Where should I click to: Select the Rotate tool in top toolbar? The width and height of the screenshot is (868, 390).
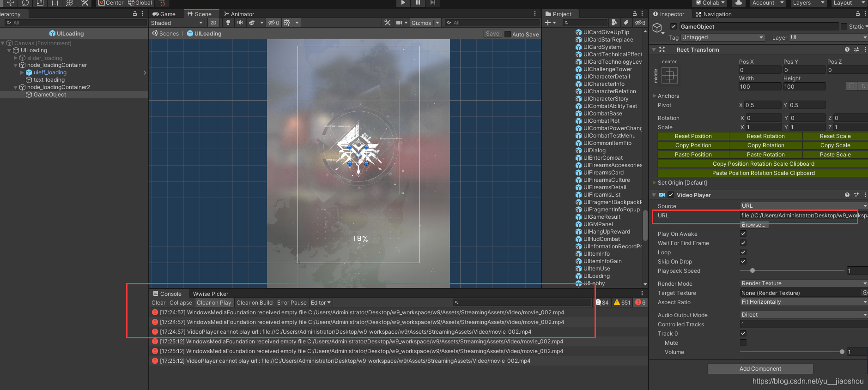point(25,3)
